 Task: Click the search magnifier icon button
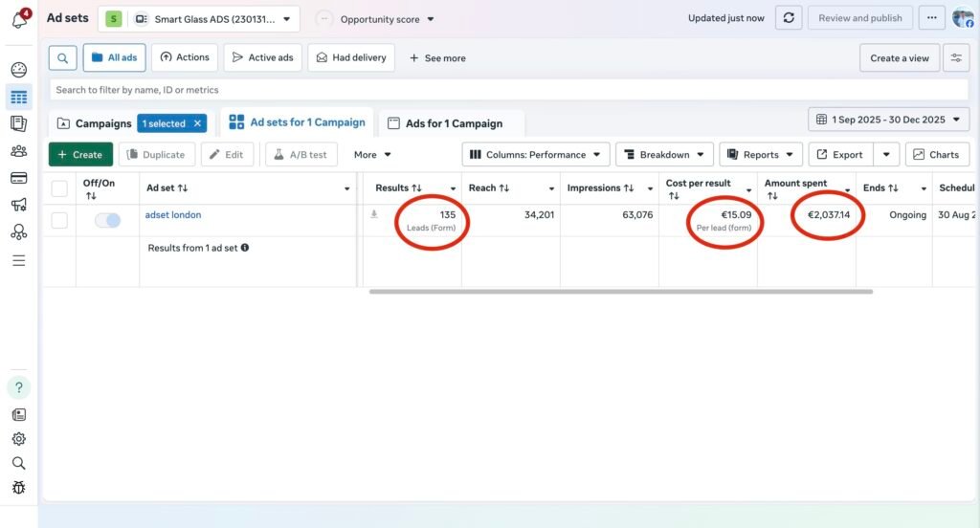(62, 57)
